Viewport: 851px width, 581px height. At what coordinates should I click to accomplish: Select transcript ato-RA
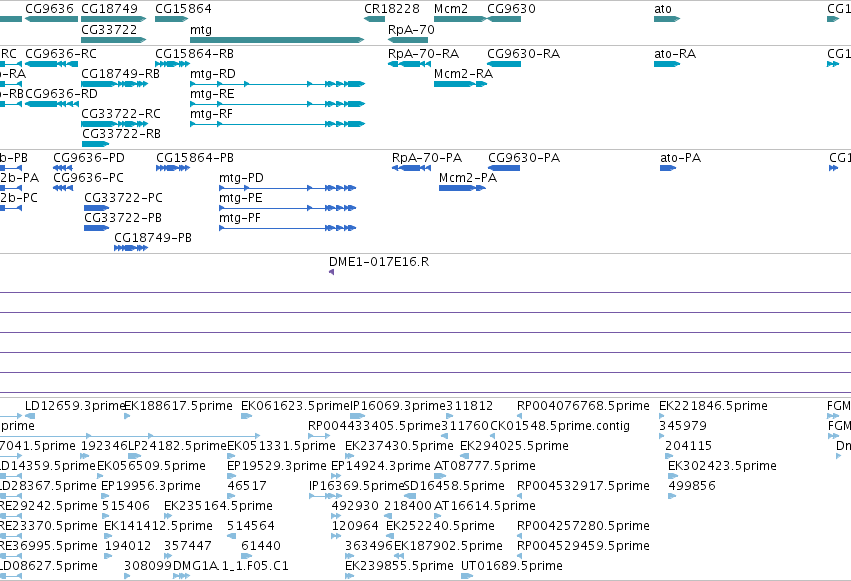[x=675, y=54]
